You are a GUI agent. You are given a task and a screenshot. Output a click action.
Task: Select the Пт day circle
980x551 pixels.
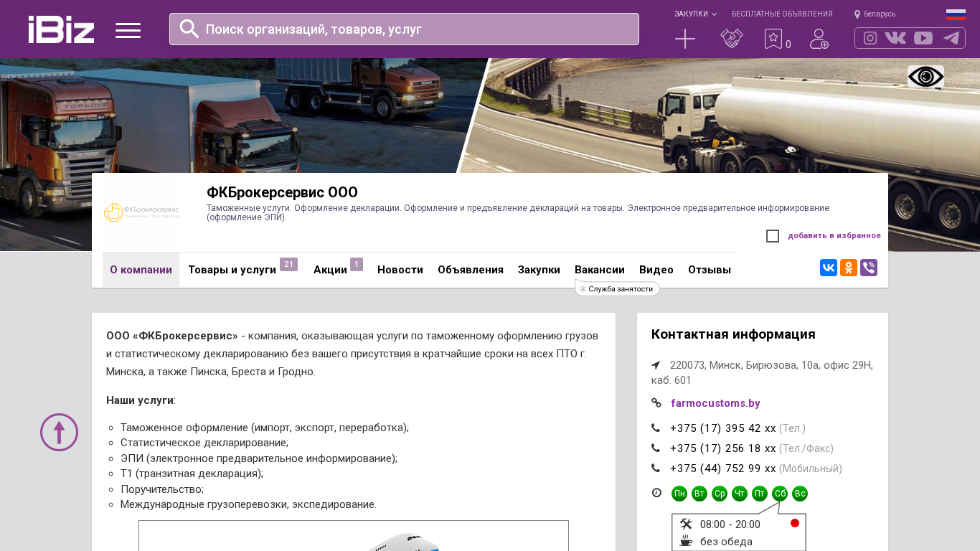point(760,494)
